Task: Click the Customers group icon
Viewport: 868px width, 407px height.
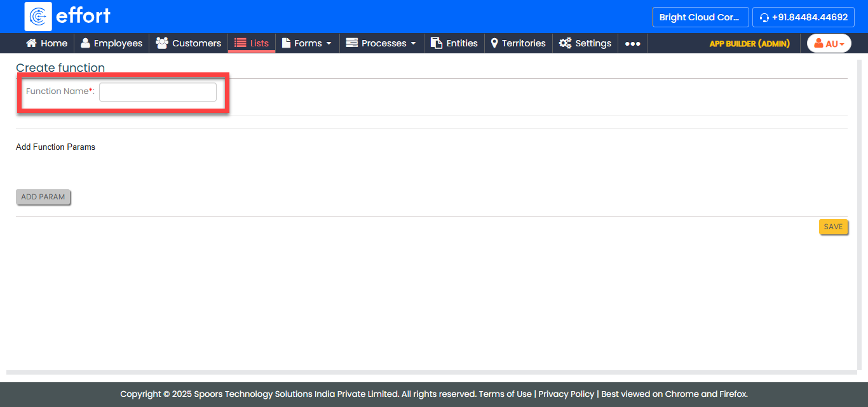Action: tap(162, 43)
